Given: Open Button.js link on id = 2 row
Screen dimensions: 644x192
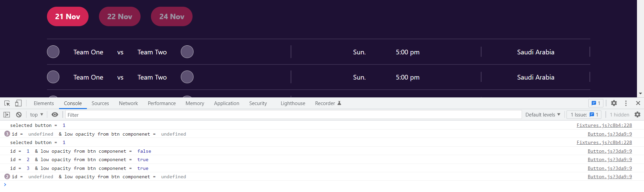Looking at the screenshot, I should pos(609,159).
